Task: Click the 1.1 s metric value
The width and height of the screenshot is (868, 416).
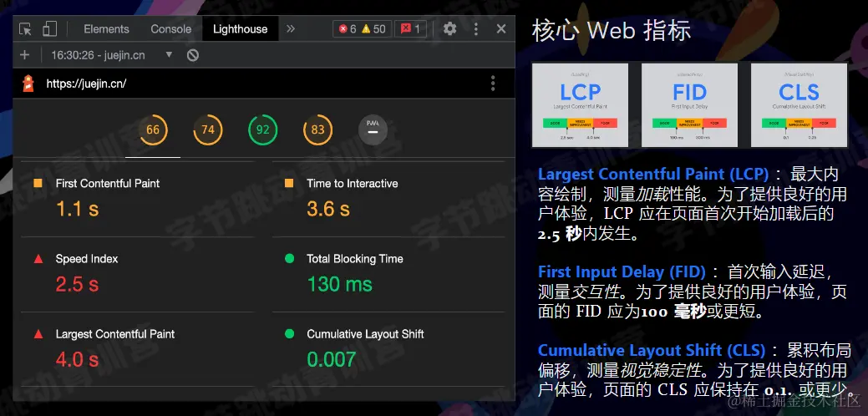Action: click(78, 209)
